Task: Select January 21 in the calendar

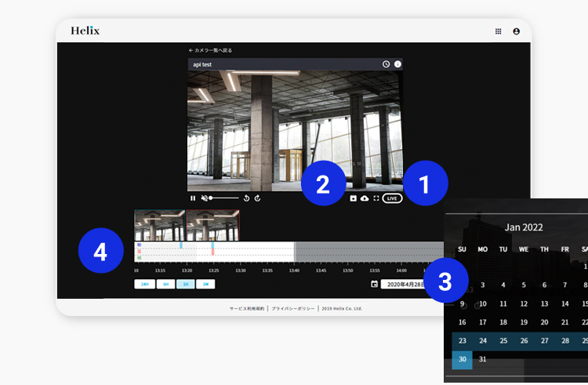Action: [565, 322]
